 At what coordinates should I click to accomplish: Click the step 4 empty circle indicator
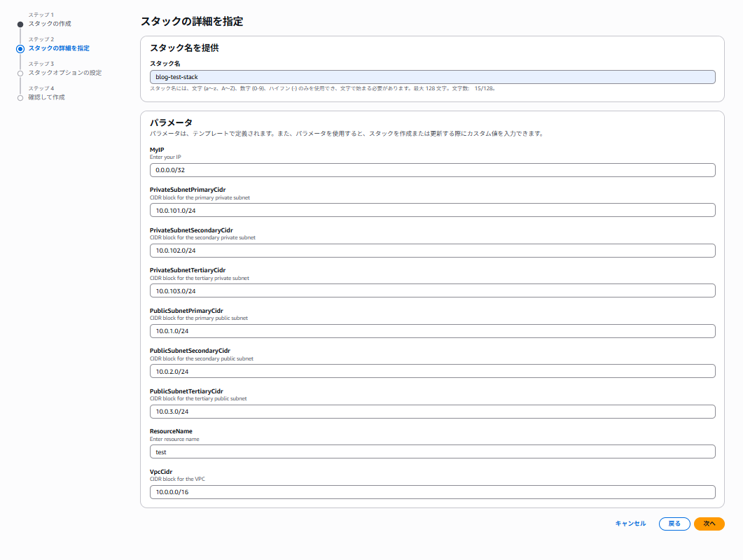[20, 98]
